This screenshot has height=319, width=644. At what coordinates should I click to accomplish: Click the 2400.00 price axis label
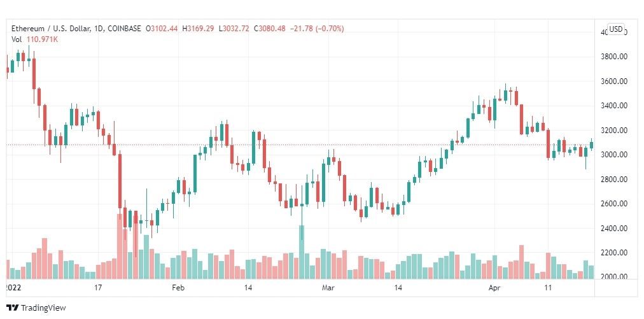tap(613, 228)
